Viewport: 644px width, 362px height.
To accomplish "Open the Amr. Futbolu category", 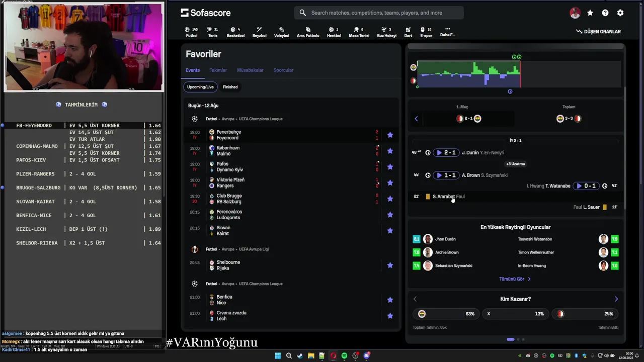I will (308, 32).
